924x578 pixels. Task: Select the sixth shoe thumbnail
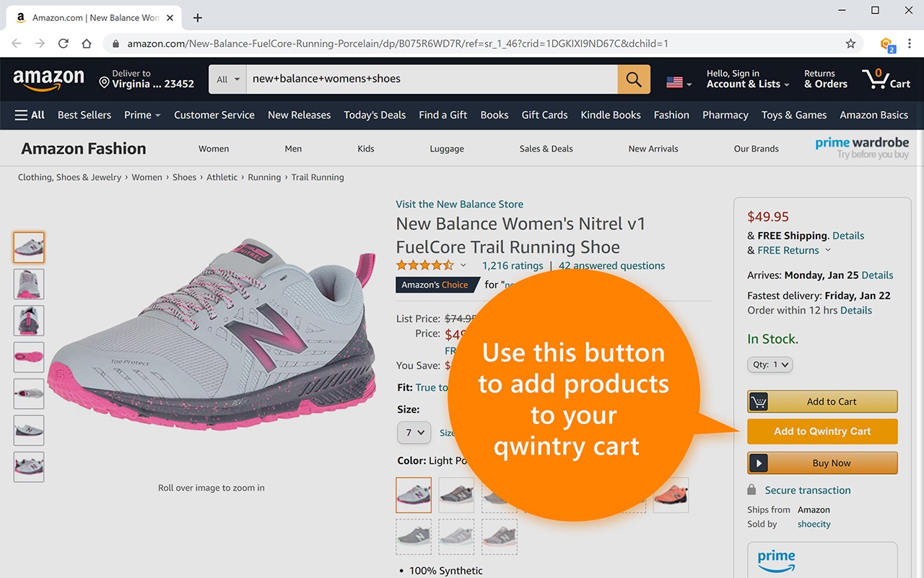[x=29, y=430]
